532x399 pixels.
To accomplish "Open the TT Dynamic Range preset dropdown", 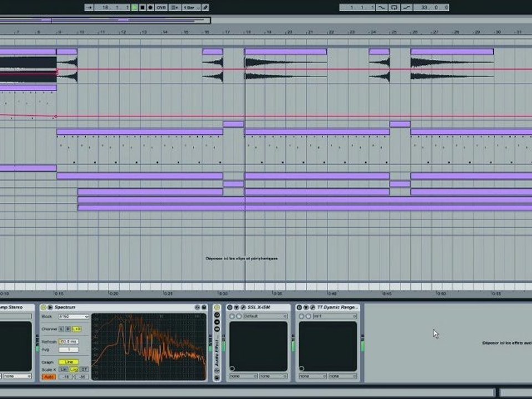I will 335,316.
